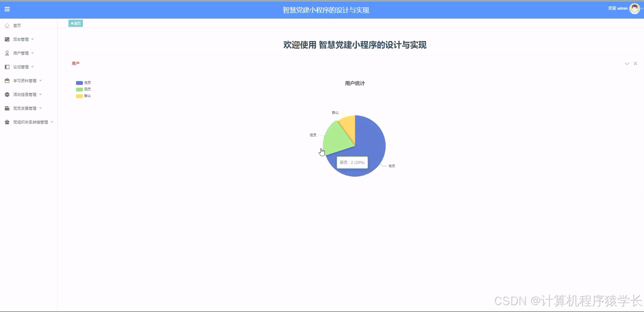Select the 首页 home icon in sidebar
The width and height of the screenshot is (644, 312).
pos(7,25)
